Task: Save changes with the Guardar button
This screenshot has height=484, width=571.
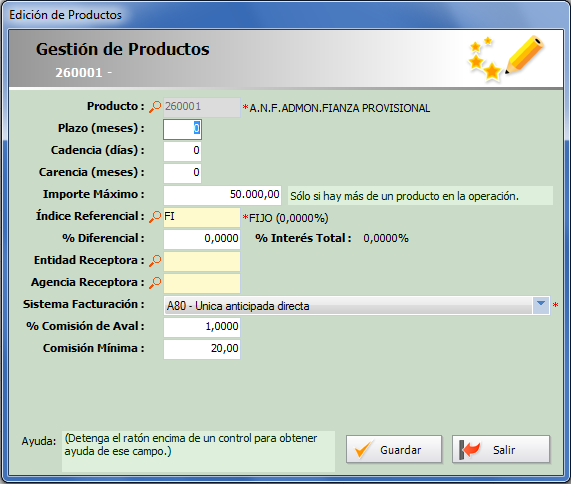Action: [394, 449]
